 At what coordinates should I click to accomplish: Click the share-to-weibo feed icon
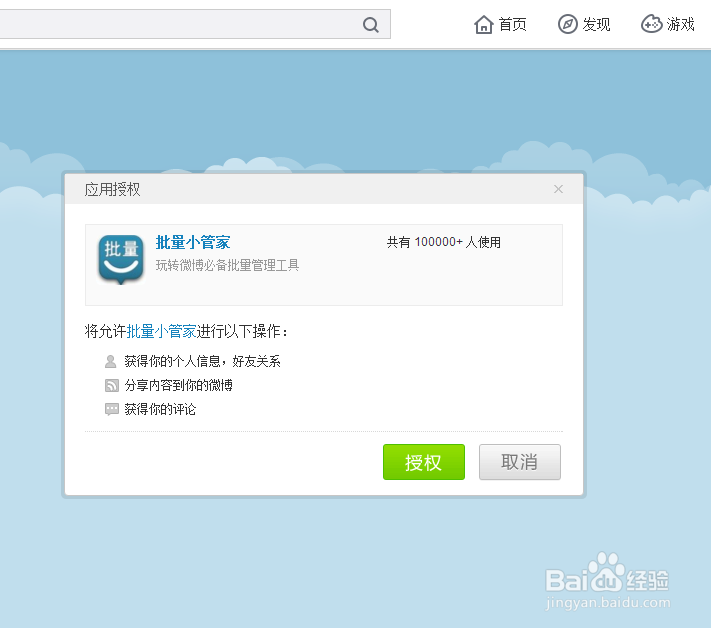point(112,385)
